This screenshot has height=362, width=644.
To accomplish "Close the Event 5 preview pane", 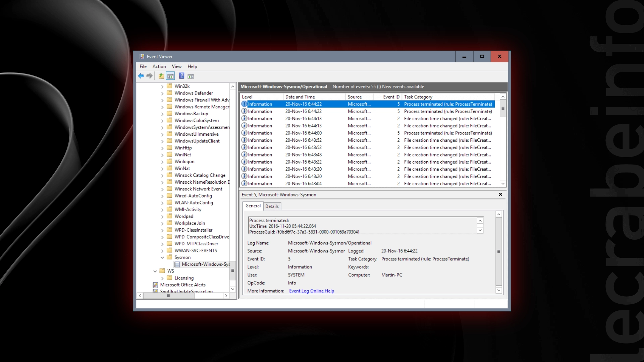I will (x=500, y=194).
